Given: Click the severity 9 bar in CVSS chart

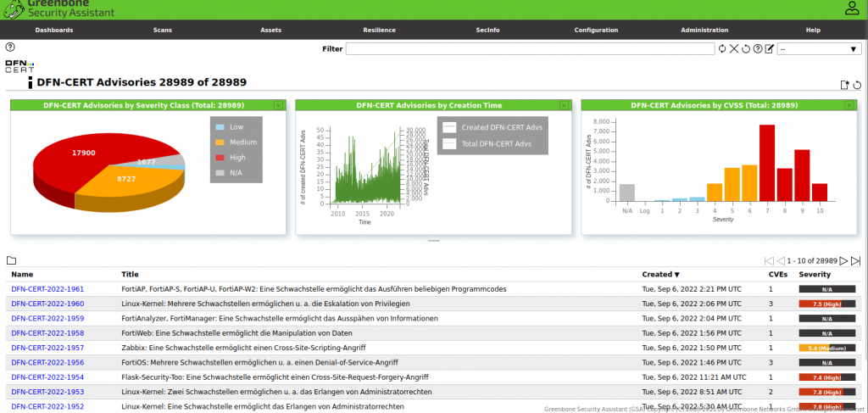Looking at the screenshot, I should (x=802, y=176).
